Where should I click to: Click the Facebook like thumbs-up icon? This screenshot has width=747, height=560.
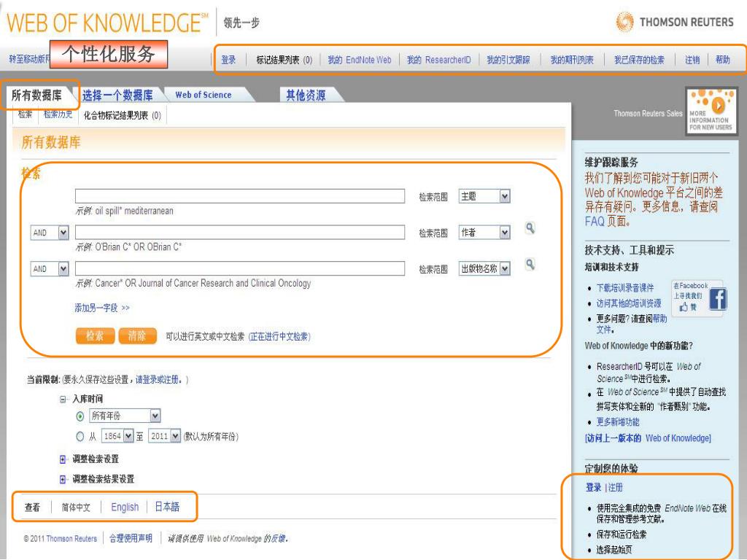click(684, 307)
